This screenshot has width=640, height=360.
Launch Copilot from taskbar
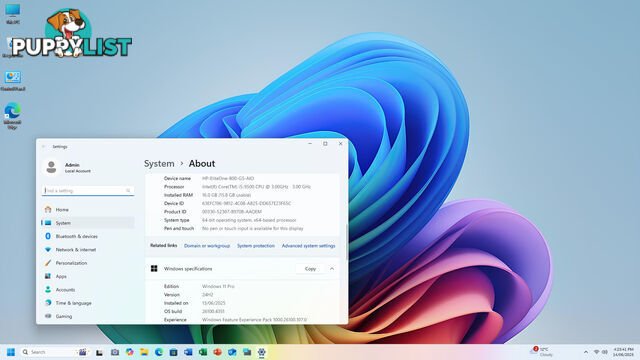tap(129, 352)
